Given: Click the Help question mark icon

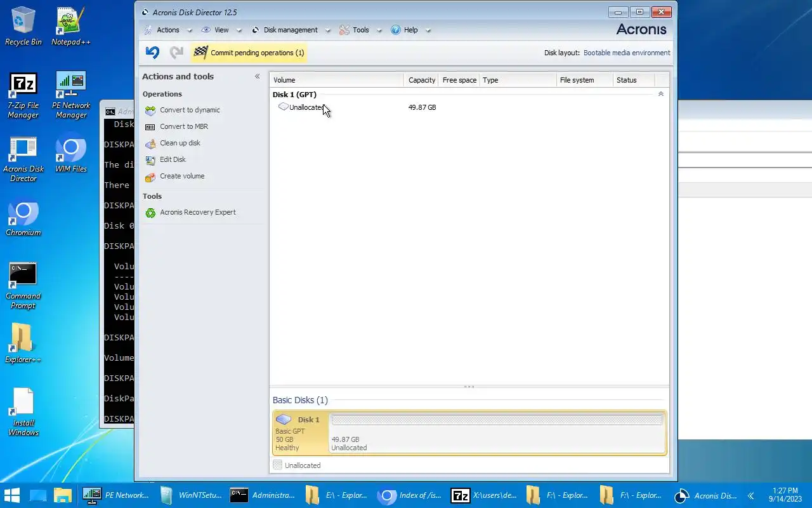Looking at the screenshot, I should tap(396, 30).
